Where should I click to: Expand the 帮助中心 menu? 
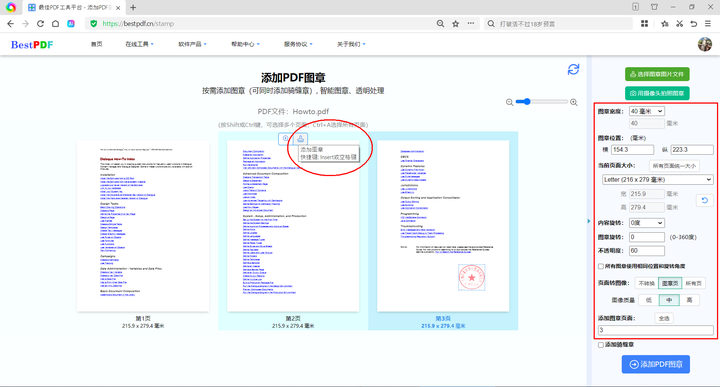(x=245, y=44)
